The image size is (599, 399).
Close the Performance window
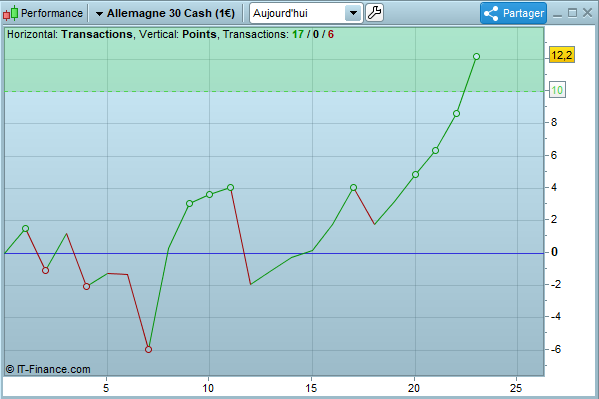click(x=588, y=13)
